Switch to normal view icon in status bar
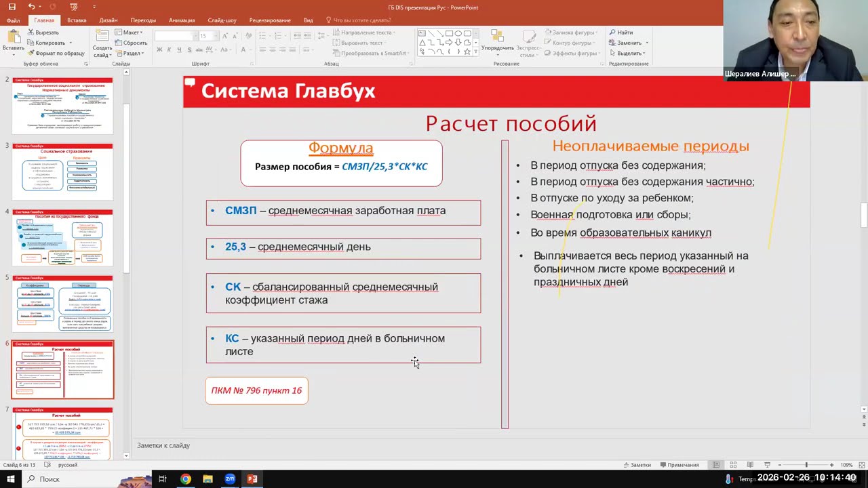 point(716,465)
